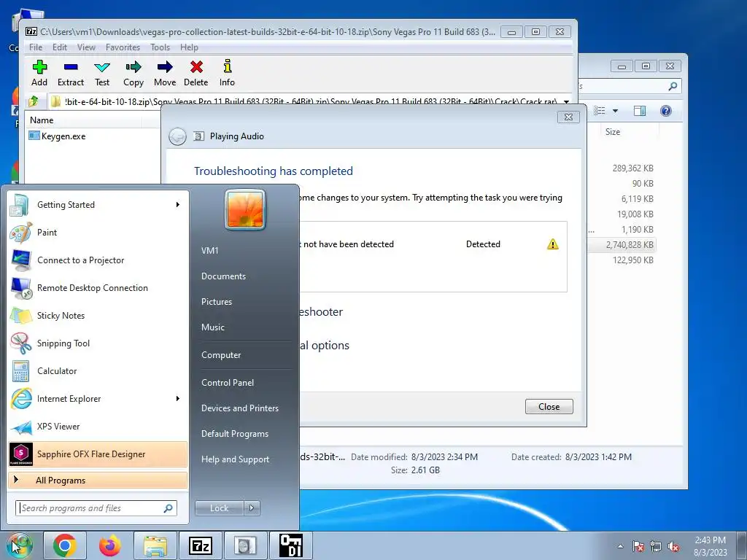747x560 pixels.
Task: Click the Move arrow icon in 7-Zip
Action: coord(165,74)
